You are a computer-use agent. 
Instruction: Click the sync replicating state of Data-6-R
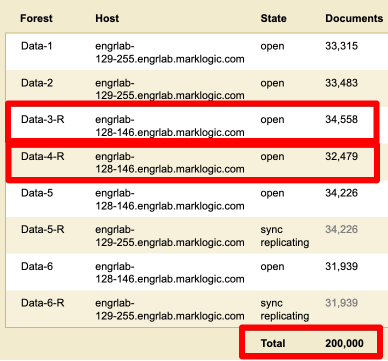coord(285,309)
